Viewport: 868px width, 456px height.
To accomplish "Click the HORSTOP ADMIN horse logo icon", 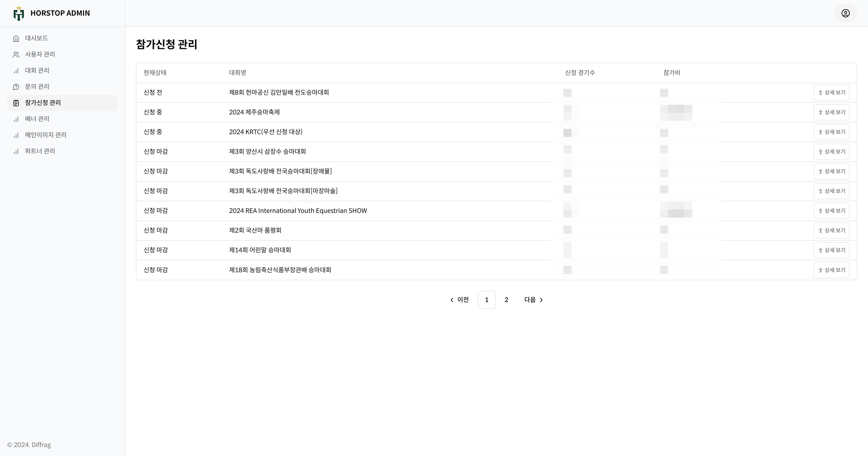I will tap(19, 14).
